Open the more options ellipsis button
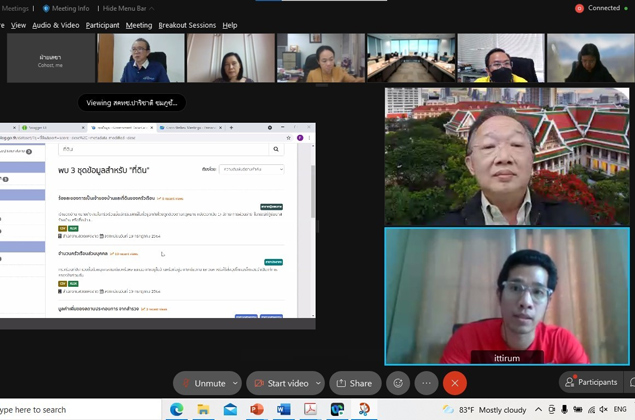 426,383
